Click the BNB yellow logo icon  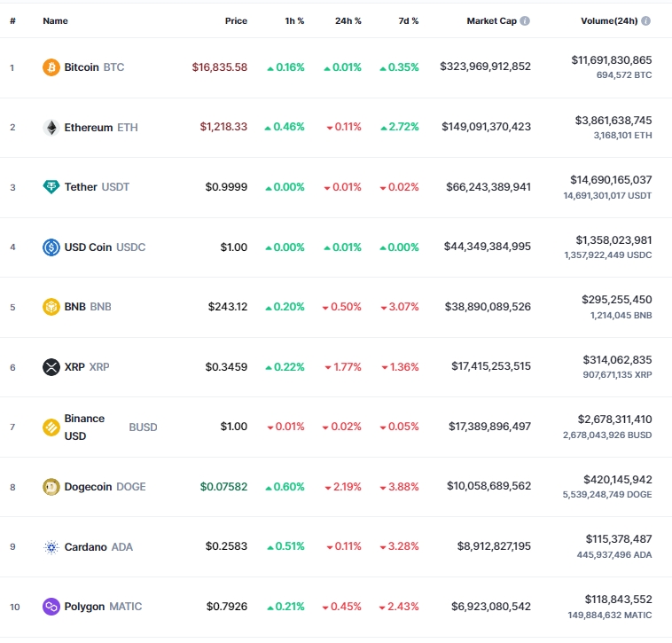tap(51, 307)
